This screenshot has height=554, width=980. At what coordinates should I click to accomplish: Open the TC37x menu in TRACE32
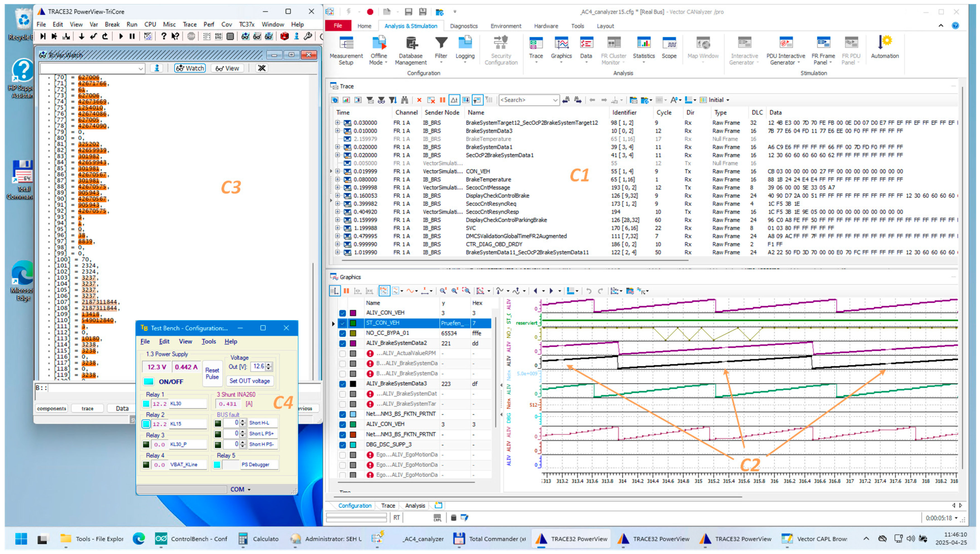pyautogui.click(x=246, y=24)
